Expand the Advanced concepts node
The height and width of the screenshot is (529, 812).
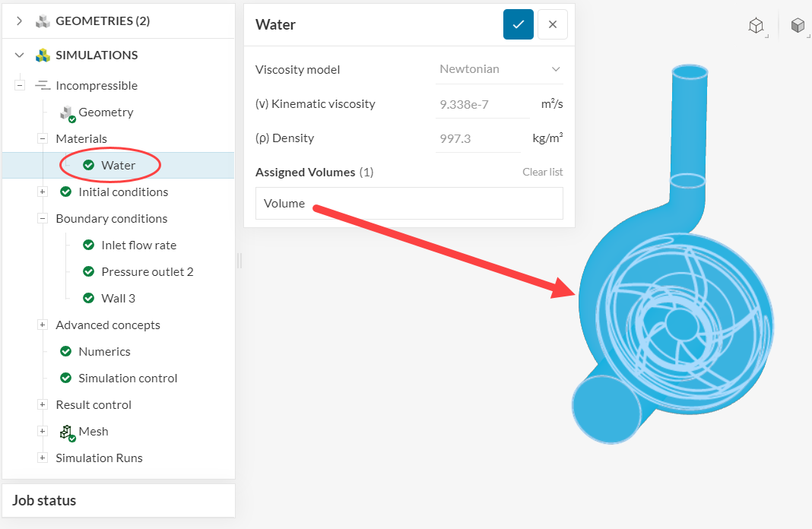[x=43, y=325]
